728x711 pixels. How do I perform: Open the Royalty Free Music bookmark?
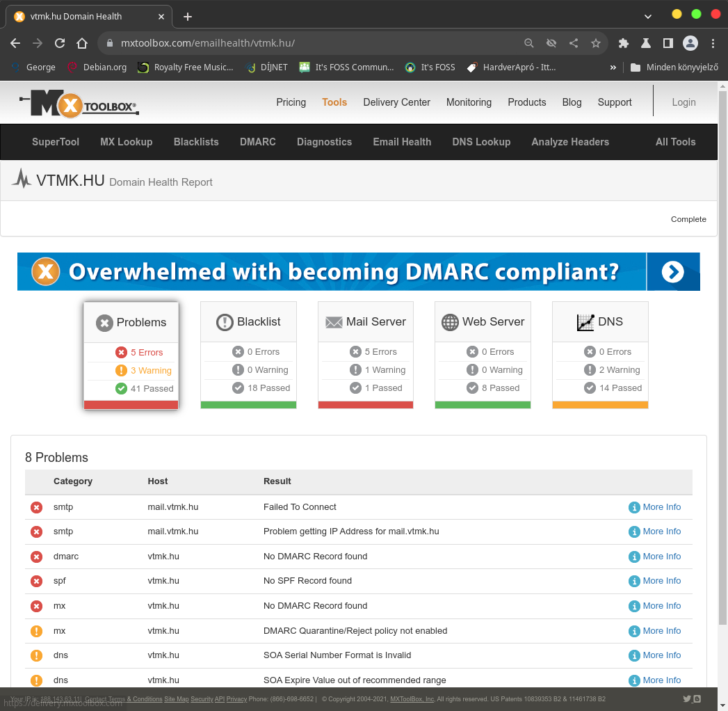(185, 67)
